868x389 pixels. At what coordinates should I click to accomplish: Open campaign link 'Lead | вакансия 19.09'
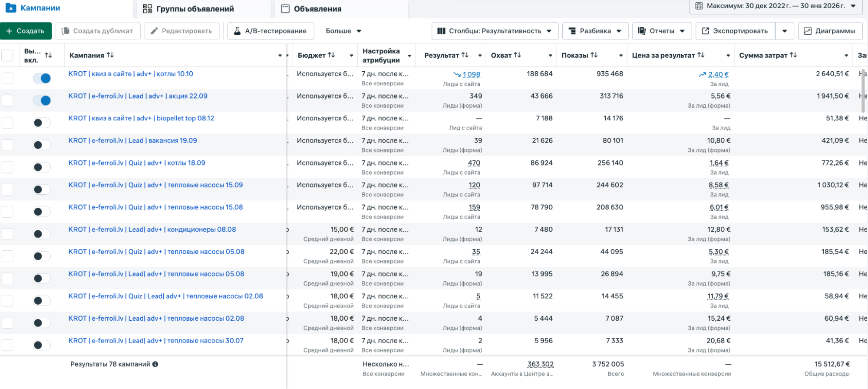[132, 140]
